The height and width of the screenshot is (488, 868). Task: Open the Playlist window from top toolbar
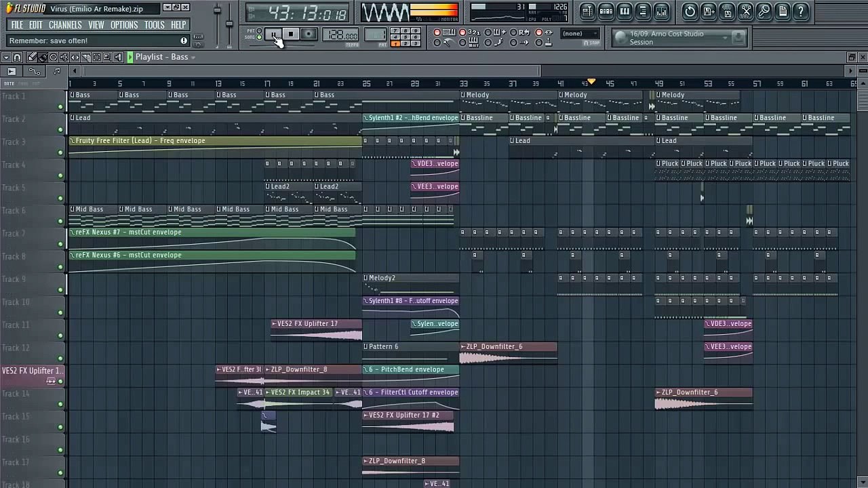point(588,12)
